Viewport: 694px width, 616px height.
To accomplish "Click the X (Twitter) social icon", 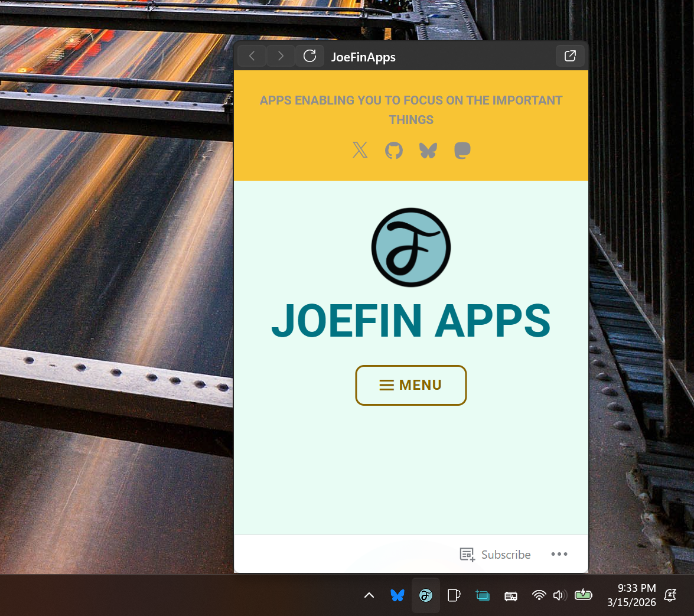I will 360,151.
